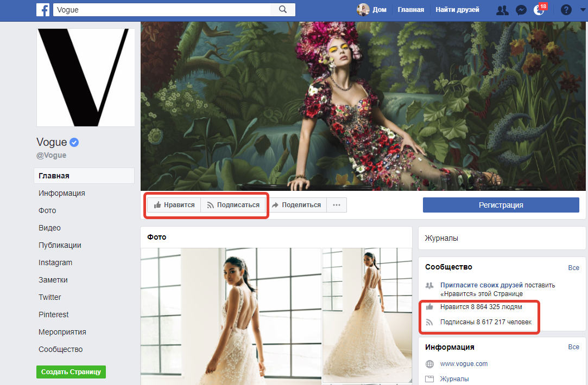This screenshot has width=588, height=385.
Task: Open the Видео sidebar tab
Action: click(x=49, y=228)
